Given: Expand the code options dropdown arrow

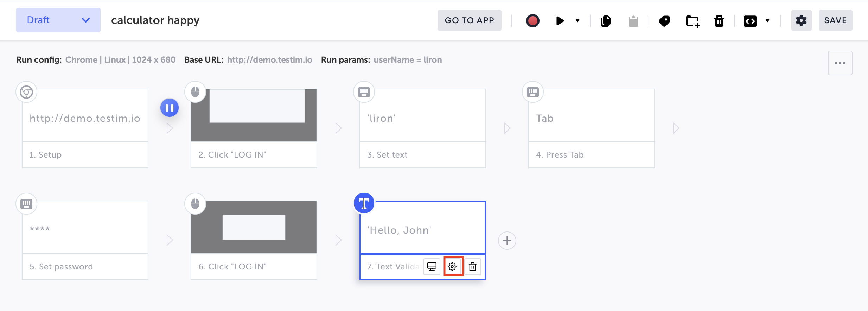Looking at the screenshot, I should 767,21.
